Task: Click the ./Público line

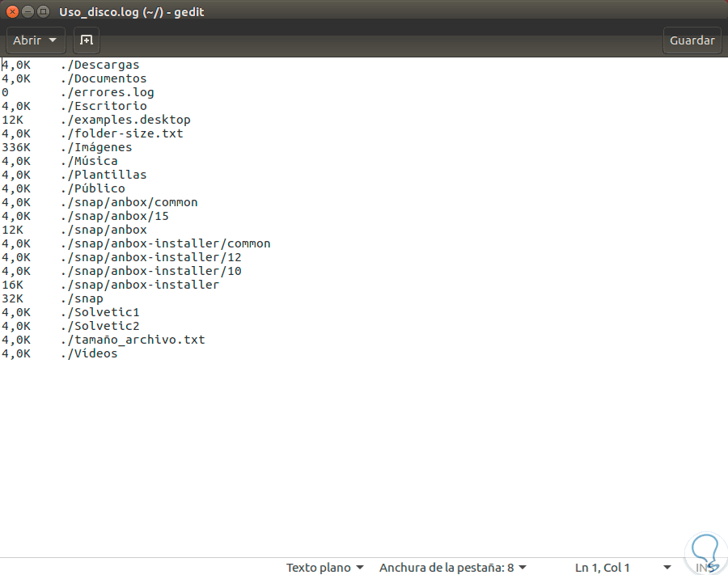Action: click(64, 188)
